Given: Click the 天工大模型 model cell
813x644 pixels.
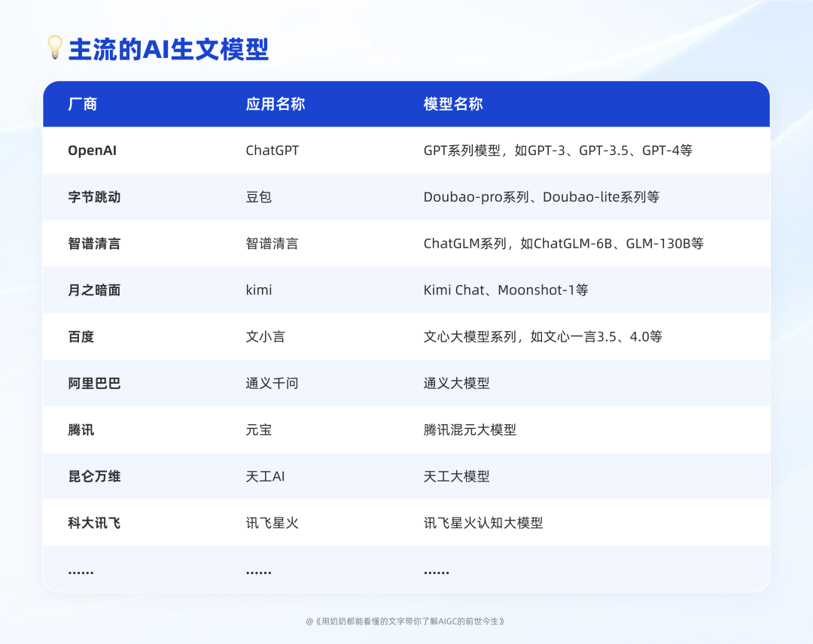Looking at the screenshot, I should pyautogui.click(x=457, y=477).
